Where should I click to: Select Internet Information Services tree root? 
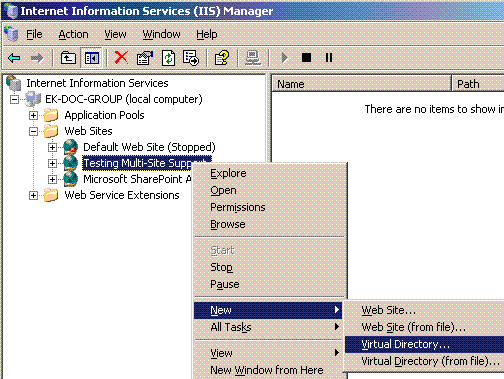tap(97, 83)
